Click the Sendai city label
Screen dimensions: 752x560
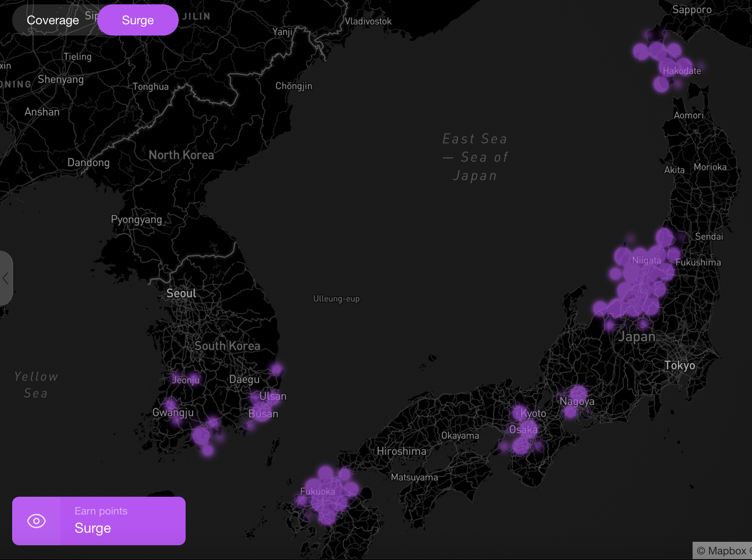(709, 237)
